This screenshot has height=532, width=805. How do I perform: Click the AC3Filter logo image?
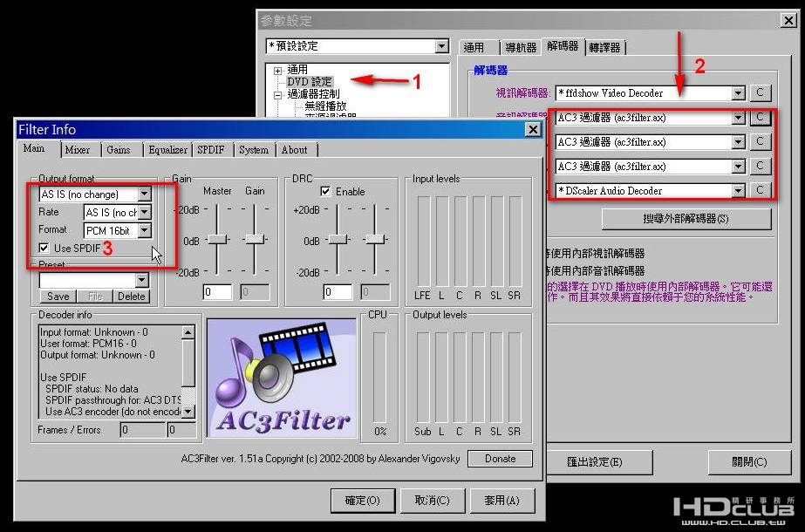click(x=282, y=378)
